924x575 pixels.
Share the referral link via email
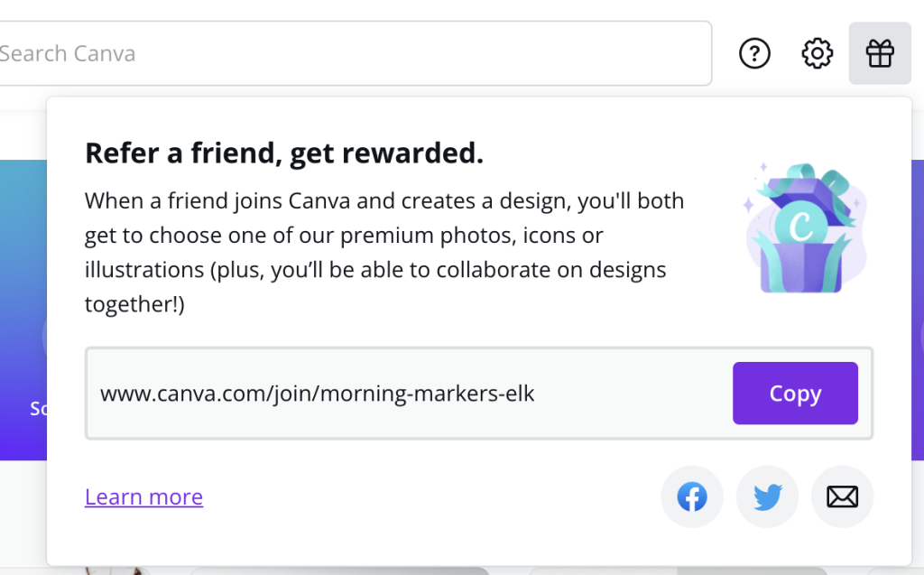point(842,496)
